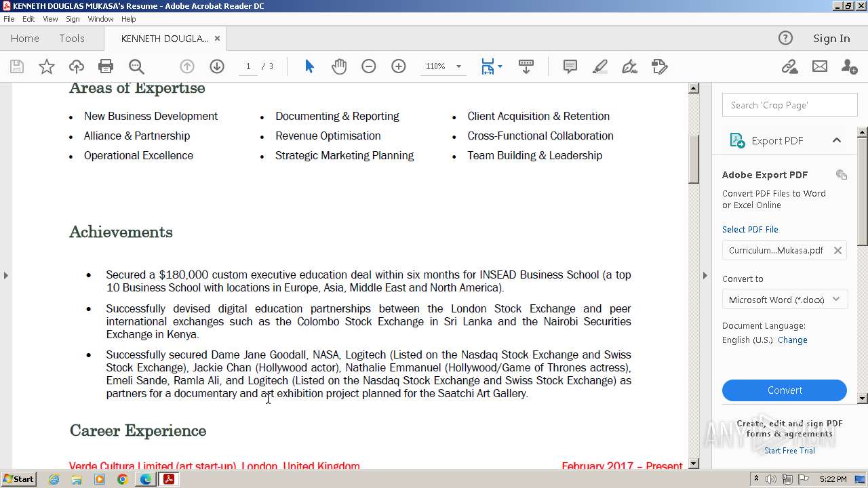Share a link to the file

pyautogui.click(x=789, y=66)
